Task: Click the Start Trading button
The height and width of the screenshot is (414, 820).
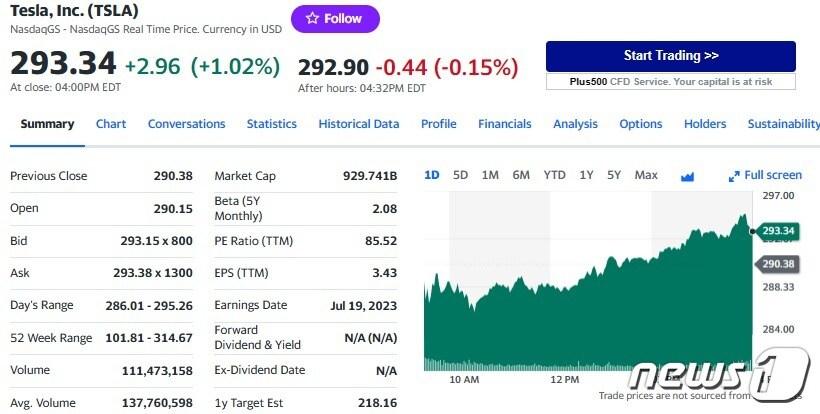Action: (670, 56)
